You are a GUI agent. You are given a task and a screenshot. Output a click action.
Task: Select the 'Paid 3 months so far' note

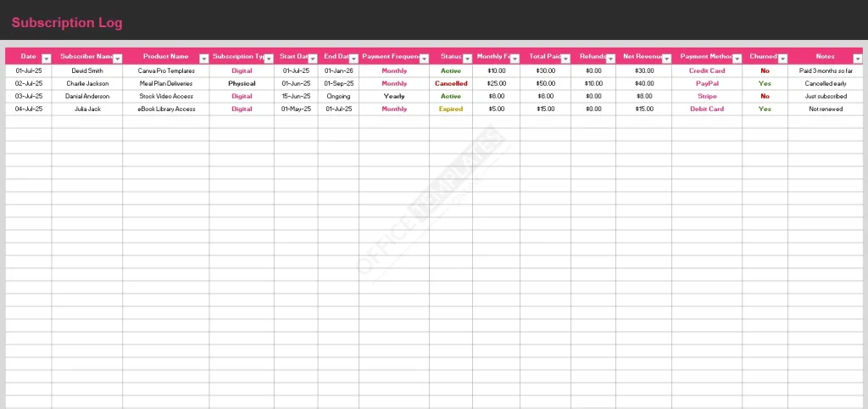pyautogui.click(x=826, y=71)
